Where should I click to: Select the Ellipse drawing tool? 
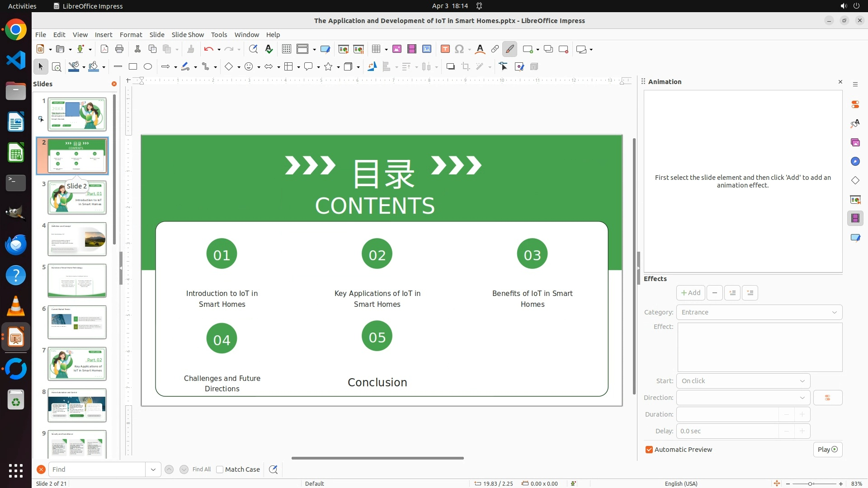click(x=148, y=67)
